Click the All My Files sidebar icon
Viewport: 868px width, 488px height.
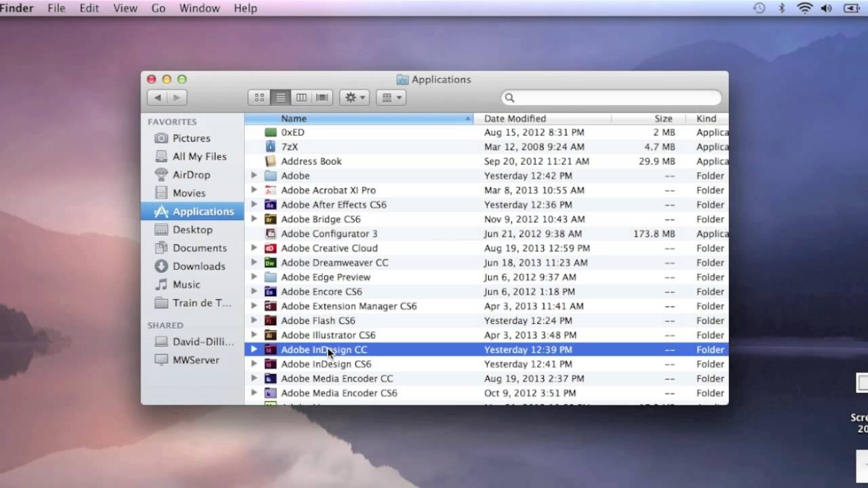click(x=161, y=157)
